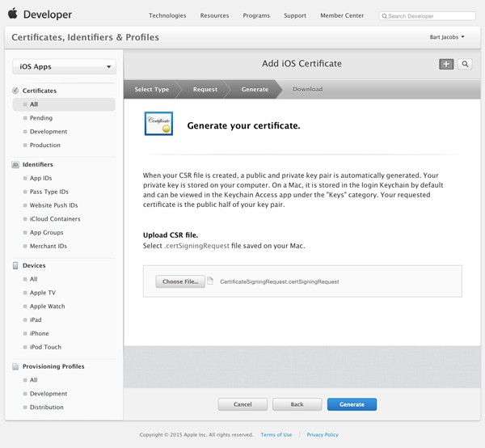Click the Certificates section icon
This screenshot has height=448, width=485.
15,91
